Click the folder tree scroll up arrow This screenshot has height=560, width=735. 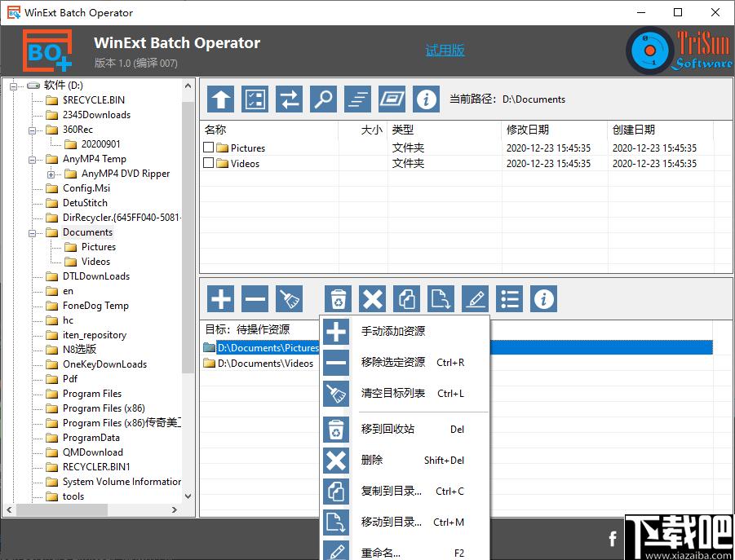click(188, 86)
